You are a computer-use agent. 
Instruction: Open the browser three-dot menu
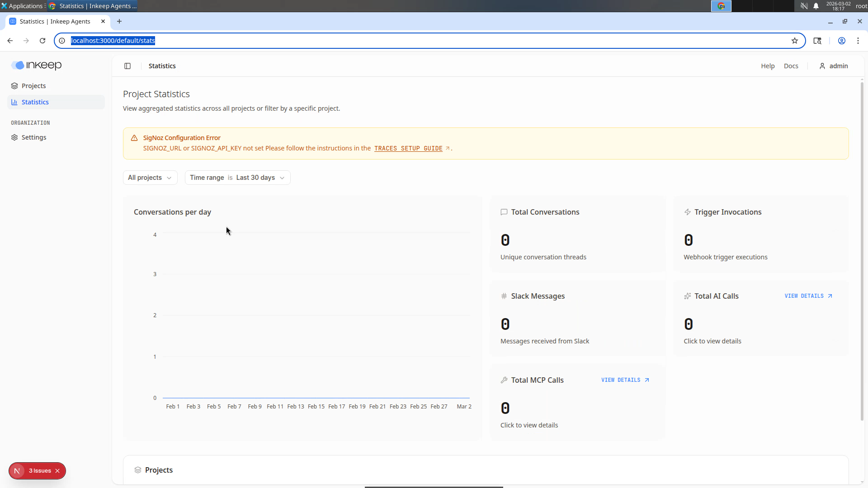858,41
